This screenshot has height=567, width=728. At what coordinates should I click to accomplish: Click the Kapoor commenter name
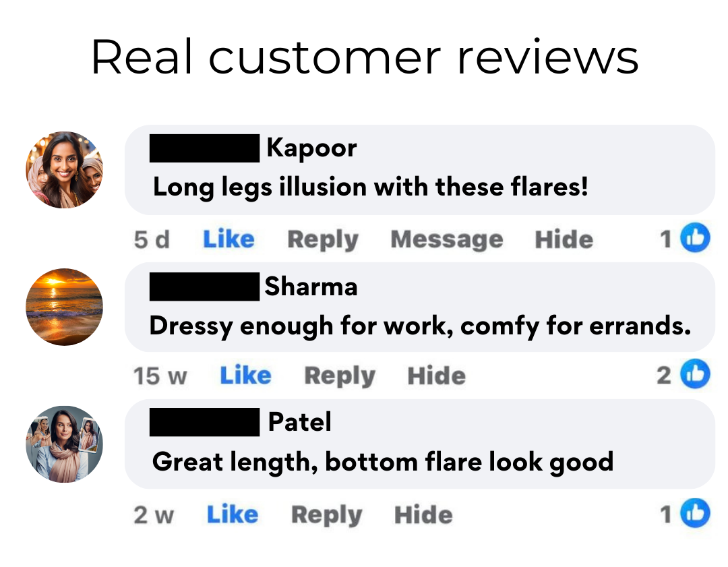(311, 148)
